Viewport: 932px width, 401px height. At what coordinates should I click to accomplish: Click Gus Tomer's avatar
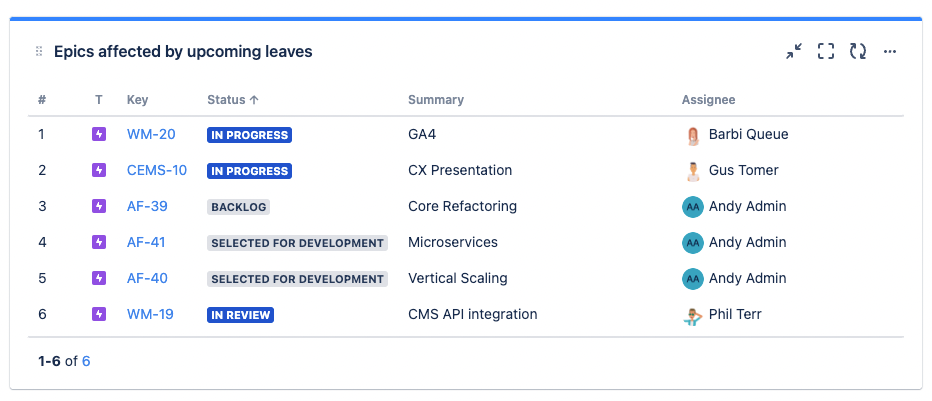(x=692, y=171)
